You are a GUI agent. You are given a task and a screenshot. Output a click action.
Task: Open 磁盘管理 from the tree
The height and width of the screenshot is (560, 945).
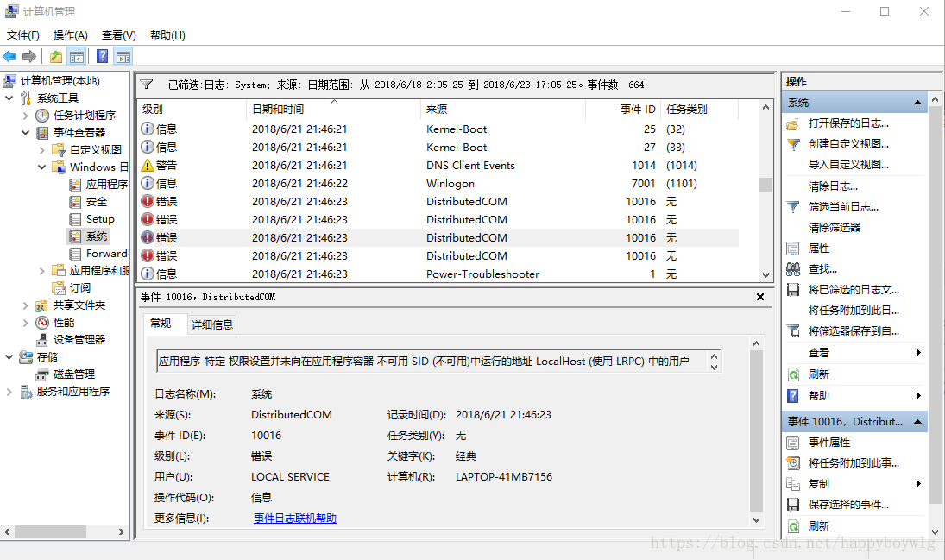pos(74,374)
